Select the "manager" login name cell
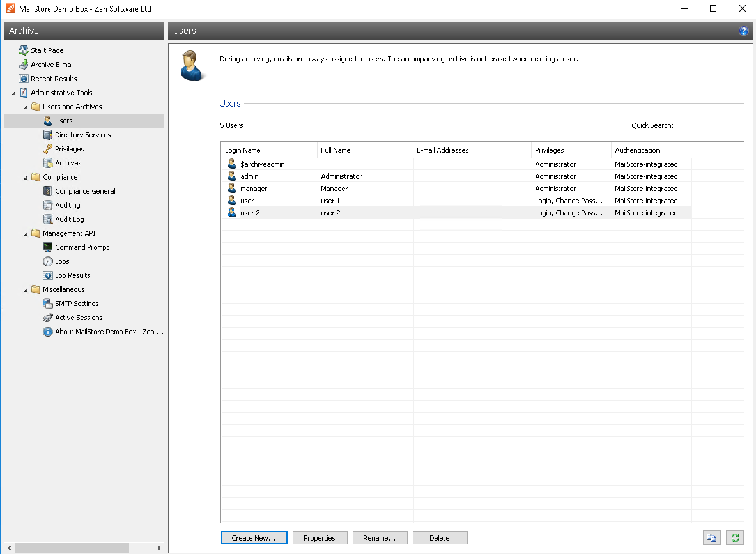756x554 pixels. tap(254, 188)
